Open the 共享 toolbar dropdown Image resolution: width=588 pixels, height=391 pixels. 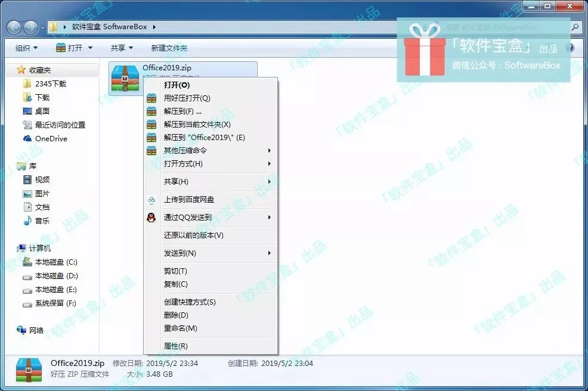coord(122,48)
